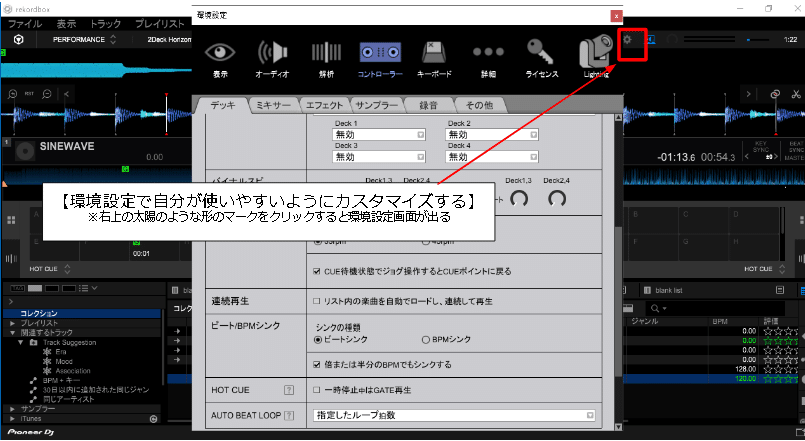This screenshot has width=805, height=441.
Task: Select the ビートシンク radio button
Action: (318, 339)
